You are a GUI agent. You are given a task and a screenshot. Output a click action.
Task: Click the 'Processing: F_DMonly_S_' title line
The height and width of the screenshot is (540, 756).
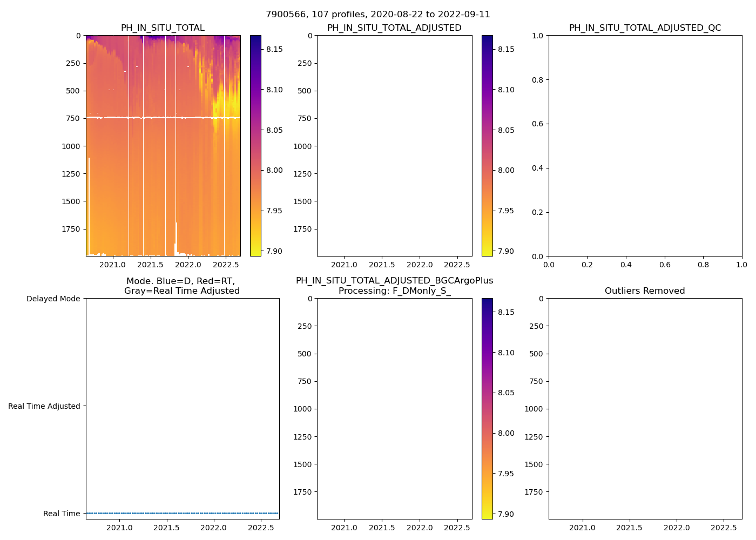tap(394, 291)
